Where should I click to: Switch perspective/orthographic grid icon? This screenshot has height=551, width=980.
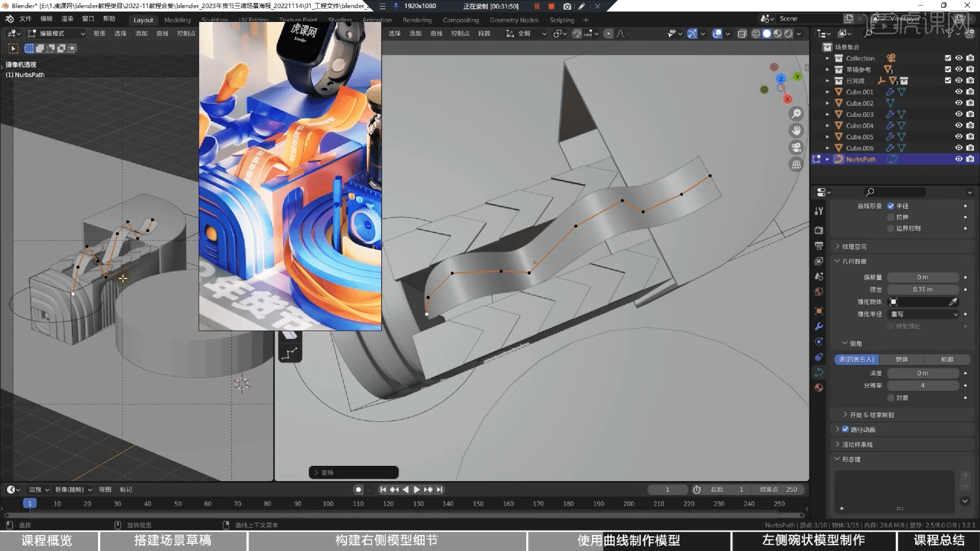point(796,164)
